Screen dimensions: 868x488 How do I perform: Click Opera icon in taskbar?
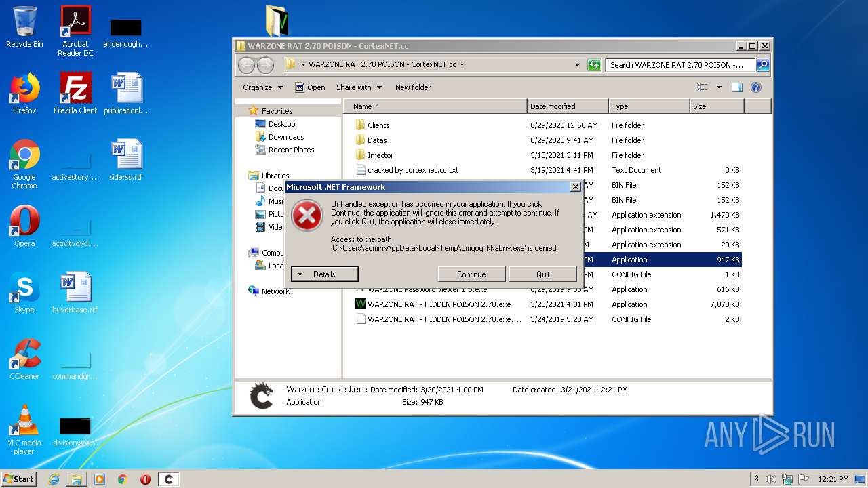[145, 479]
